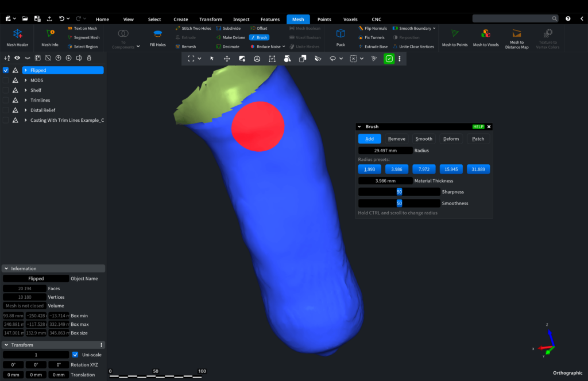This screenshot has height=381, width=588.
Task: Switch to the Inspect tab
Action: click(x=241, y=20)
